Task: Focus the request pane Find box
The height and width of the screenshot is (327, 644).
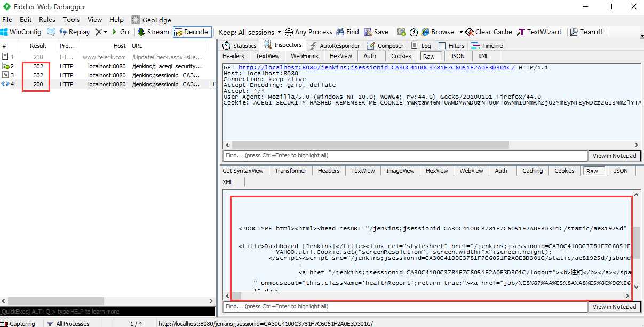Action: coord(404,156)
